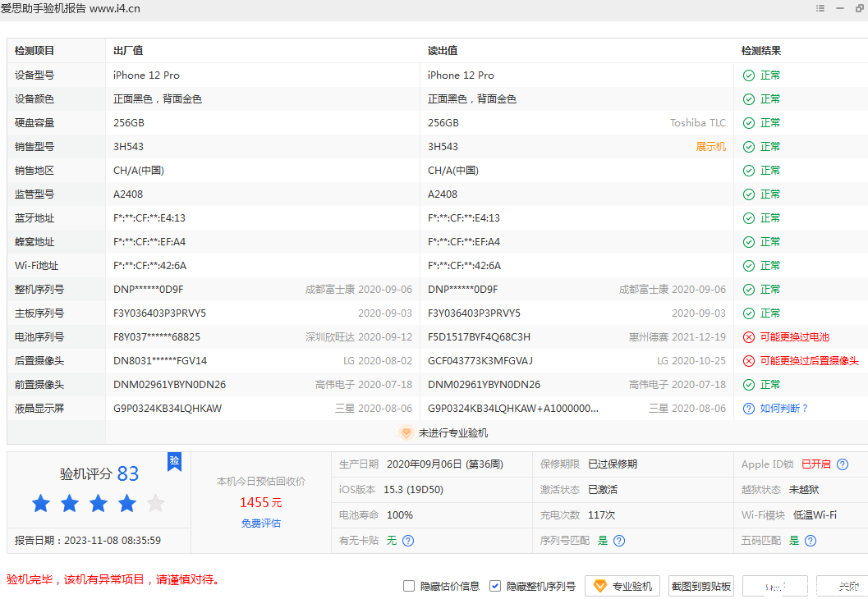The width and height of the screenshot is (868, 599).
Task: Uncheck the 隐藏整机序列号 checkbox
Action: pyautogui.click(x=495, y=586)
